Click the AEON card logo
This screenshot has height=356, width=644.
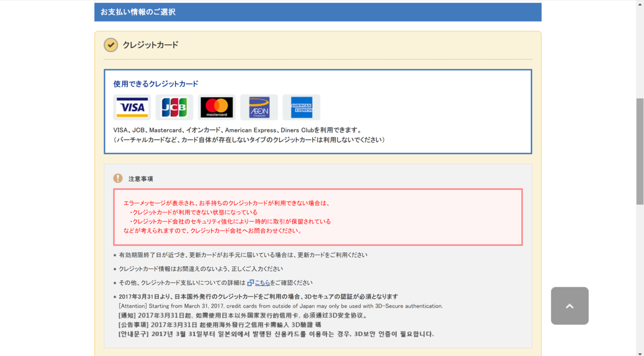pyautogui.click(x=259, y=107)
